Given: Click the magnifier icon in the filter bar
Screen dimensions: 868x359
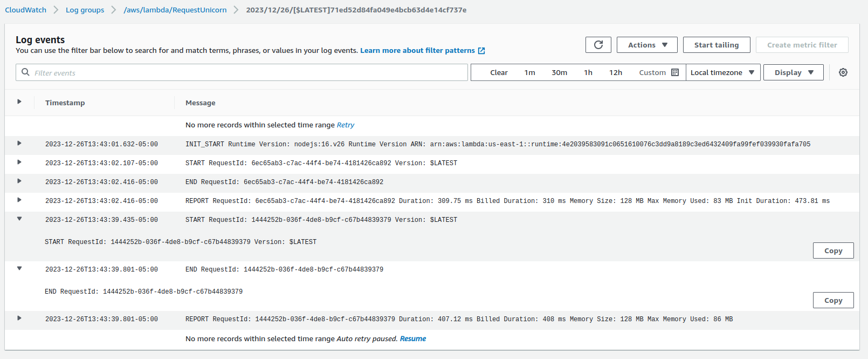Looking at the screenshot, I should coord(25,72).
